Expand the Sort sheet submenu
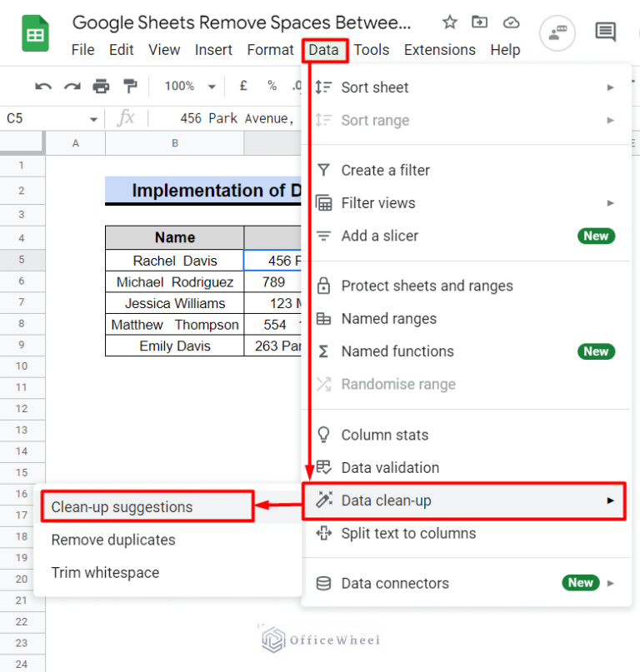 click(x=610, y=87)
